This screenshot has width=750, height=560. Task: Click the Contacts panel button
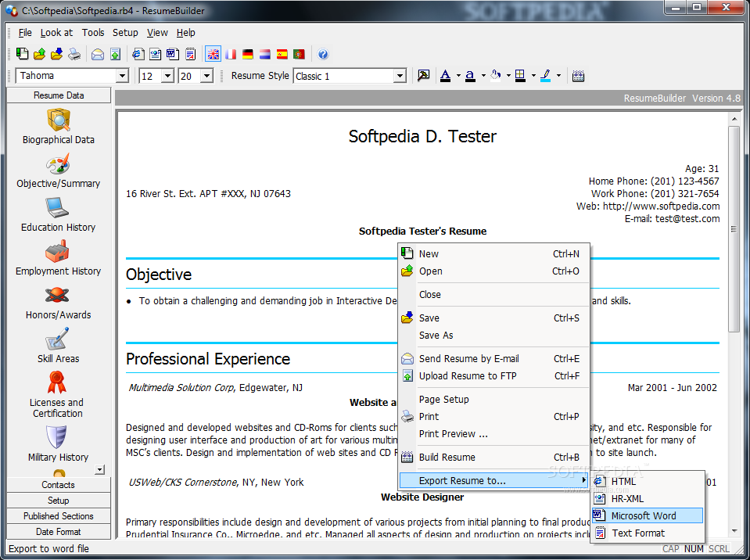point(59,485)
